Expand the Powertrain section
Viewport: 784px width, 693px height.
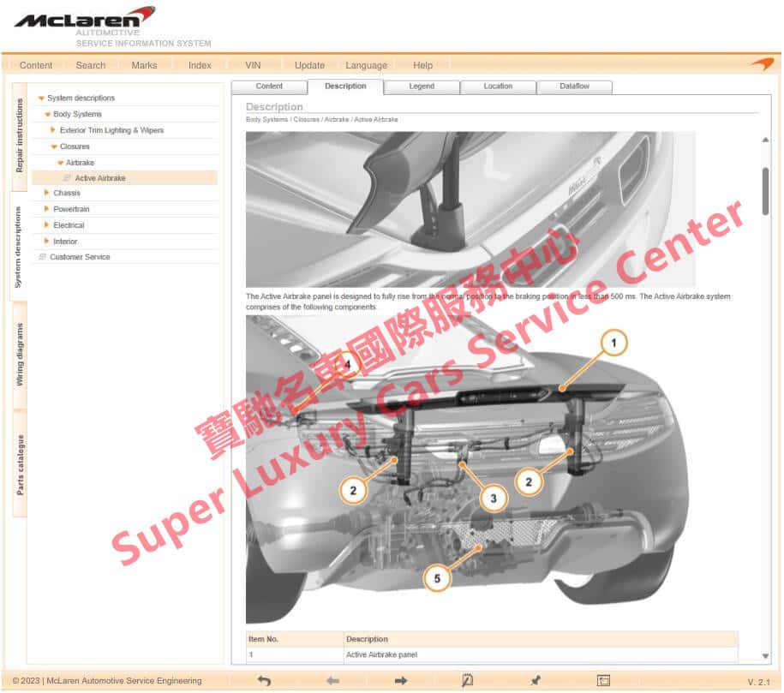(47, 209)
